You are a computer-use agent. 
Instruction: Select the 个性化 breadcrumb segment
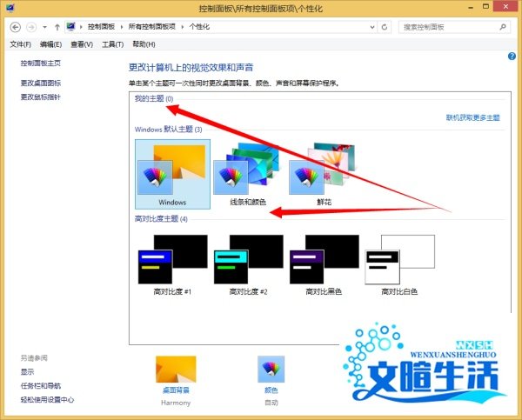pos(199,27)
